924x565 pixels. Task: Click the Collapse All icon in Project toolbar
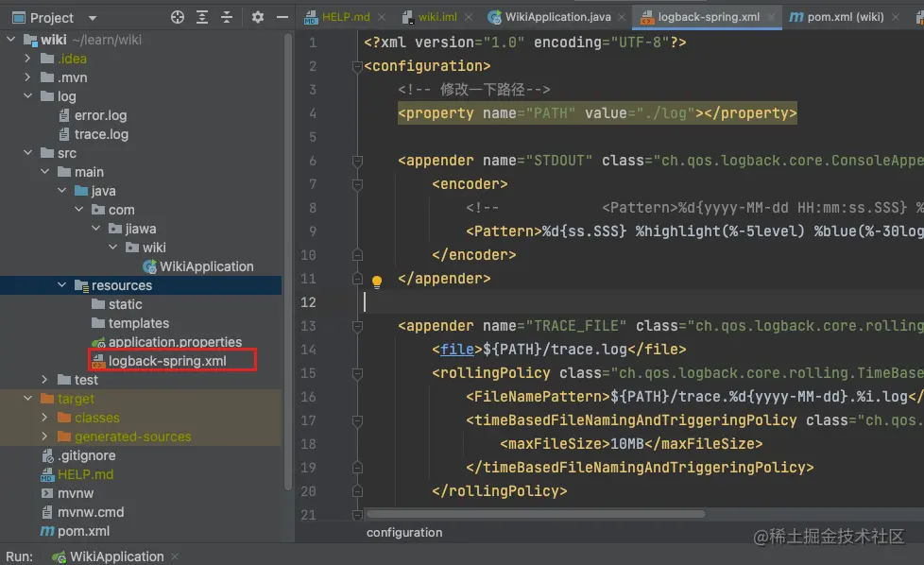point(227,17)
